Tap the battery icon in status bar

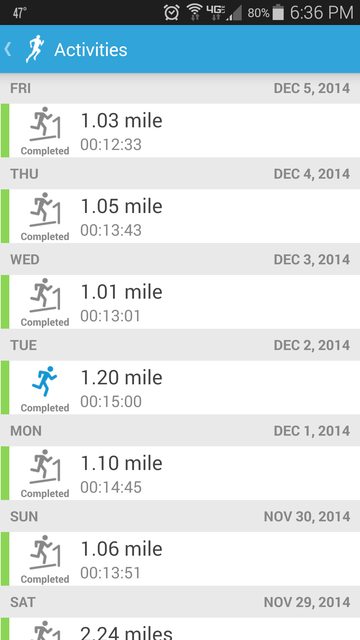[x=278, y=13]
